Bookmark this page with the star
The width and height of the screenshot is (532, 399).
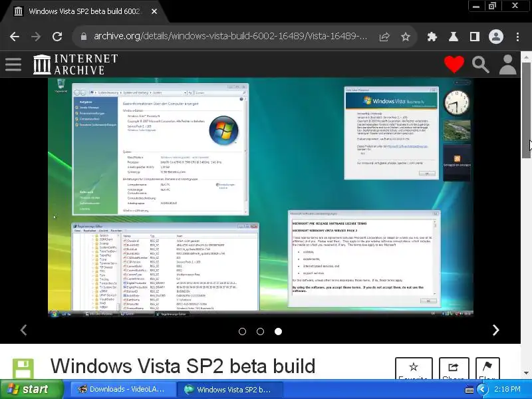click(x=406, y=37)
